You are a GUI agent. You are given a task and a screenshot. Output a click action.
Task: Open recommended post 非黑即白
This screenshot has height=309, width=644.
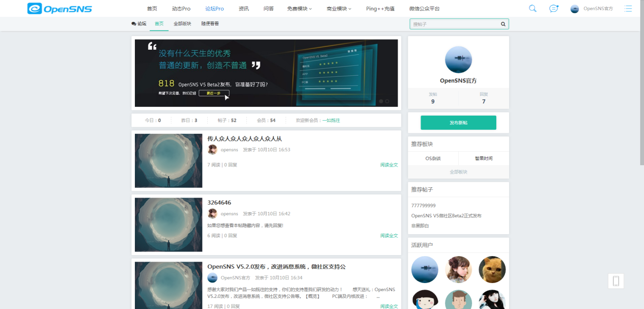[420, 226]
